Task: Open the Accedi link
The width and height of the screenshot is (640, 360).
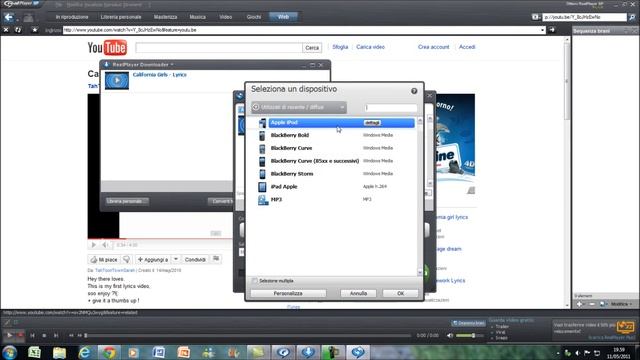Action: coord(467,47)
